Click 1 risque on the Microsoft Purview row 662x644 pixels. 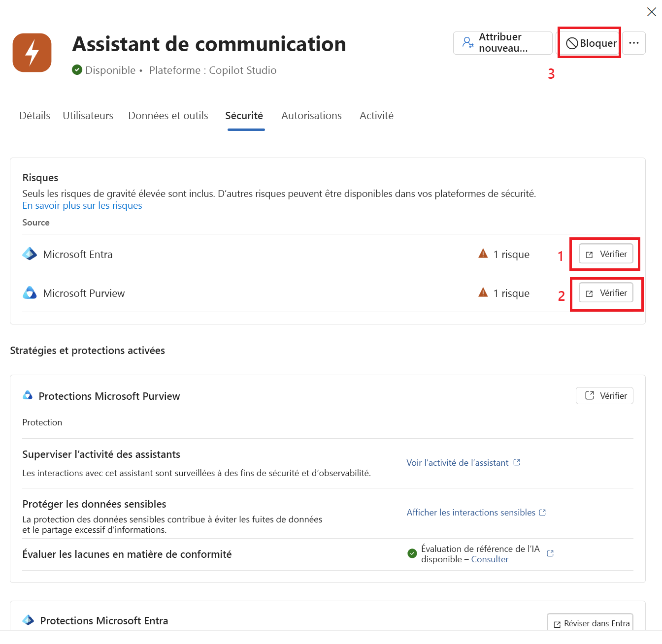pyautogui.click(x=511, y=293)
